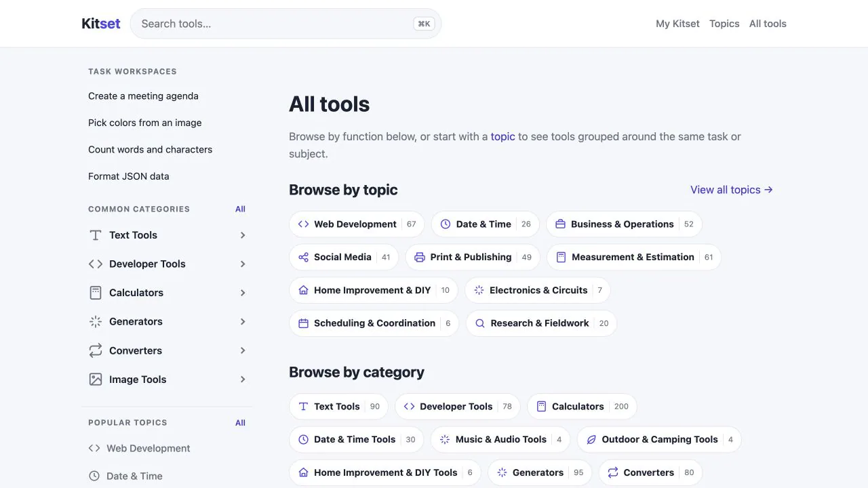Click the Generators chip count 95

click(578, 472)
